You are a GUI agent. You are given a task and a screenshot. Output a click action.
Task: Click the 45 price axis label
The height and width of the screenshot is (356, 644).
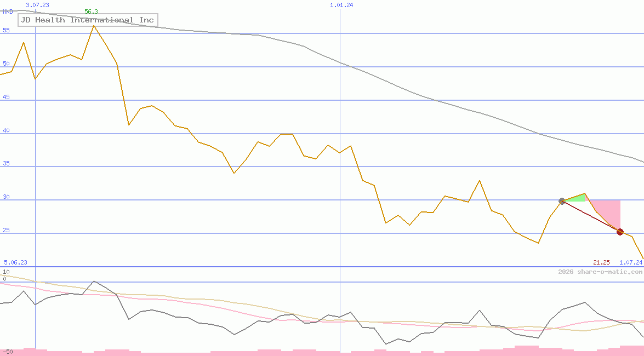(6, 97)
